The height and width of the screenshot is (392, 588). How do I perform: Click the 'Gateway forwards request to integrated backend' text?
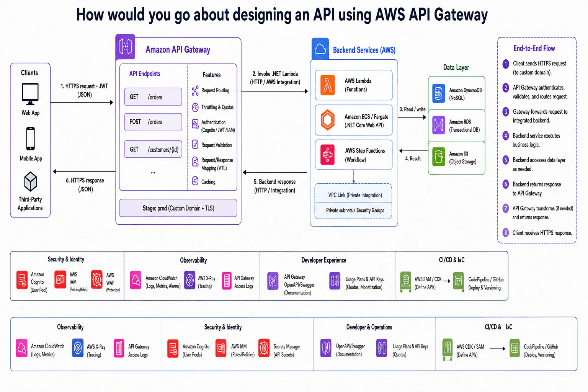pyautogui.click(x=540, y=116)
